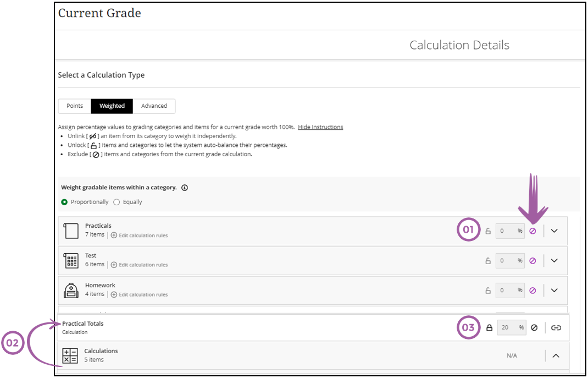Click the '5 items' text under Calculations

(x=94, y=360)
